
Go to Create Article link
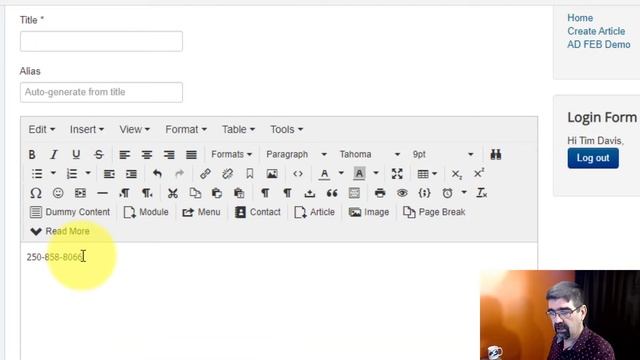pyautogui.click(x=596, y=31)
